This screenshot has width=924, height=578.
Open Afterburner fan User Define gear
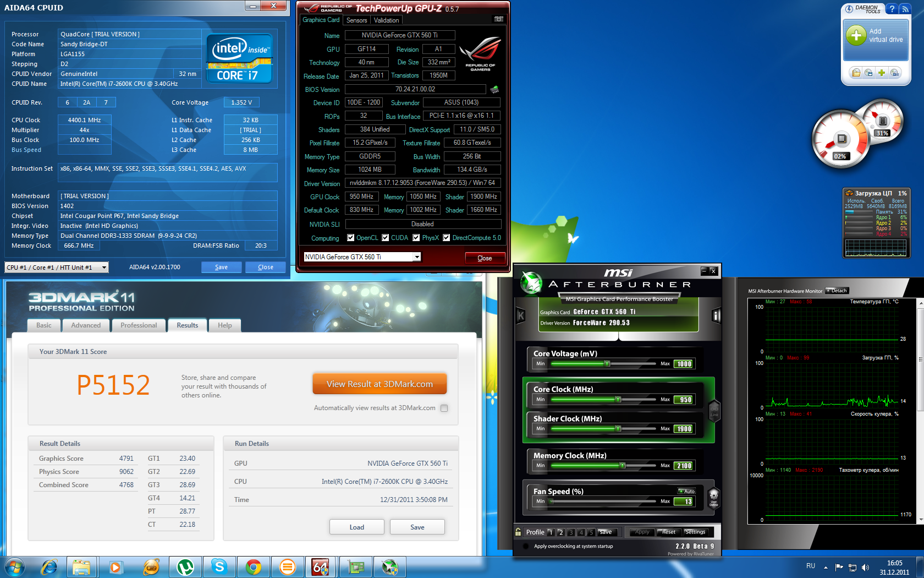[713, 497]
